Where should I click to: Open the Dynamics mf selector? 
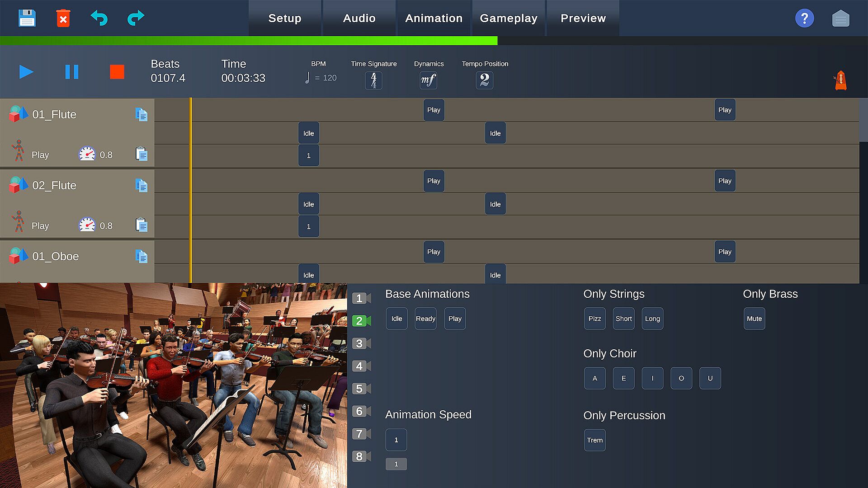pyautogui.click(x=428, y=80)
